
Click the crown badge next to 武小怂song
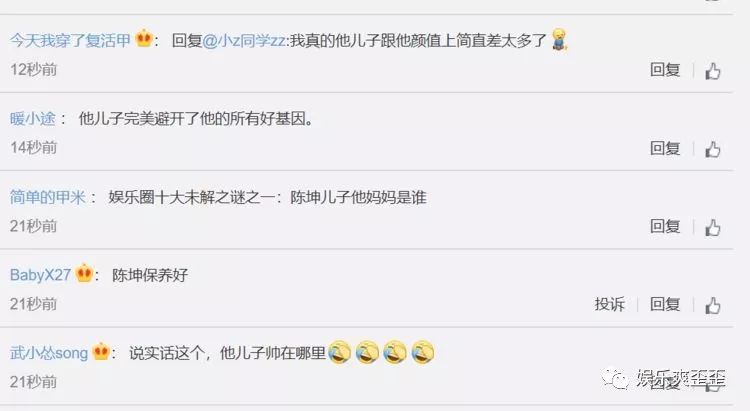(101, 352)
